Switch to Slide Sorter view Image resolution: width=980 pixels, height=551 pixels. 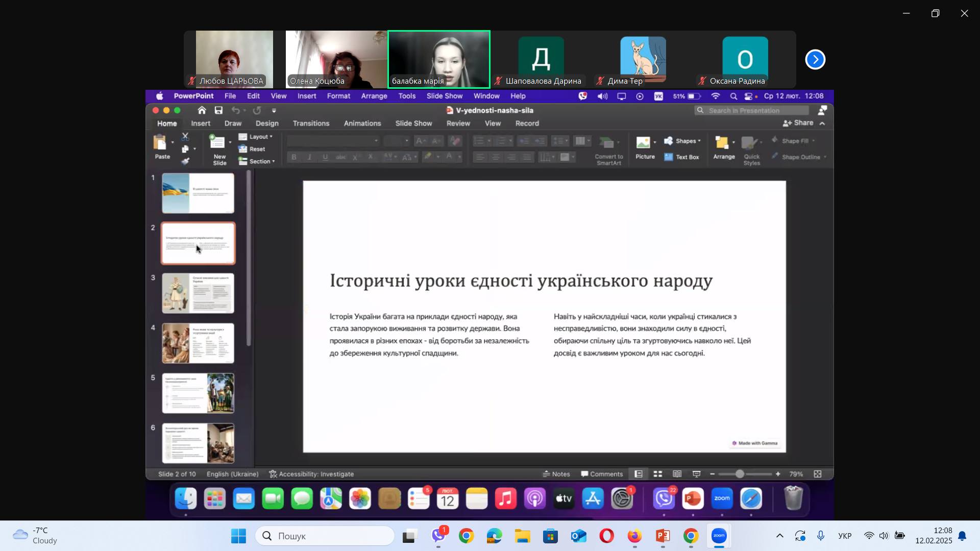pyautogui.click(x=658, y=474)
